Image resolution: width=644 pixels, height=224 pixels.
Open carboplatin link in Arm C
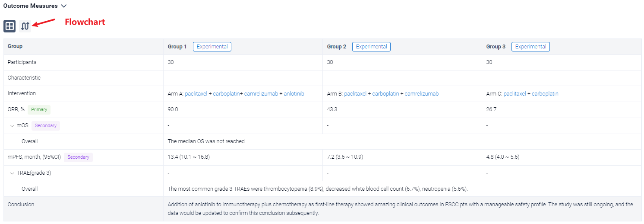click(x=545, y=94)
